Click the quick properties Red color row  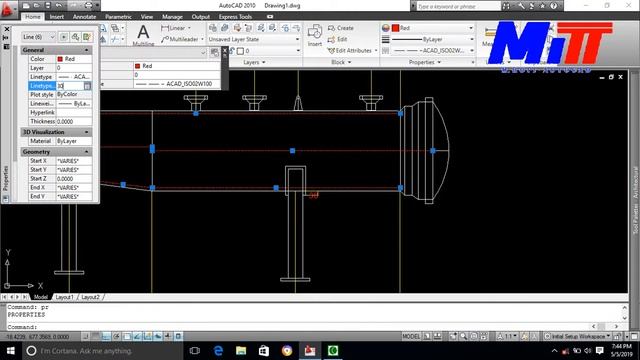(x=177, y=66)
